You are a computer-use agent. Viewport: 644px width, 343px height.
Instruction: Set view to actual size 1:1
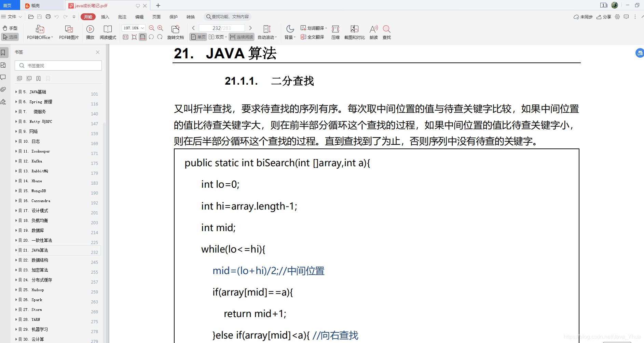126,37
